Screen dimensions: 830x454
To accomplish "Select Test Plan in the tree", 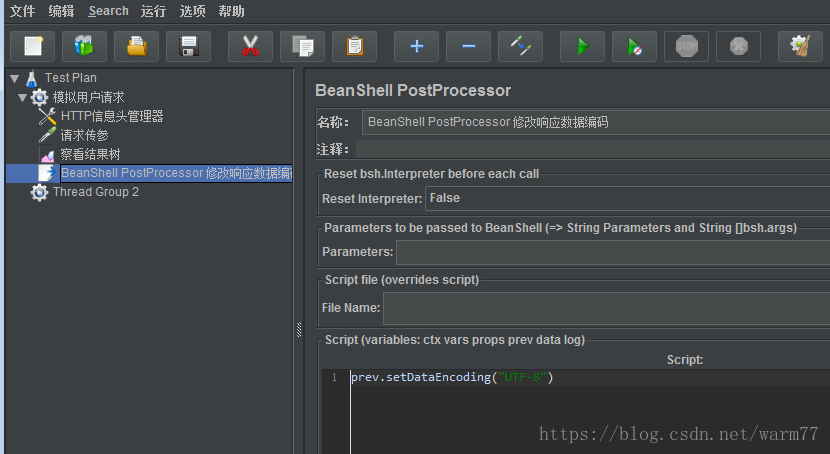I will (x=71, y=78).
